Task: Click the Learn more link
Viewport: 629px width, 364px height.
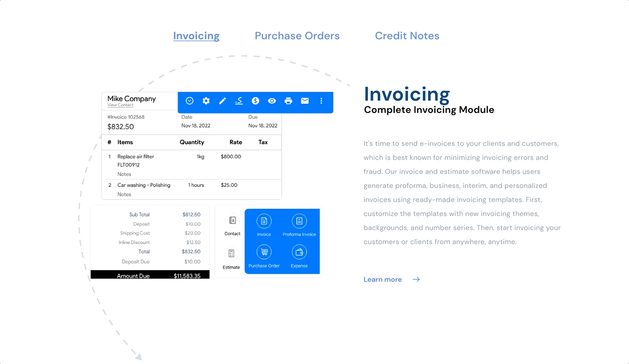Action: point(382,279)
